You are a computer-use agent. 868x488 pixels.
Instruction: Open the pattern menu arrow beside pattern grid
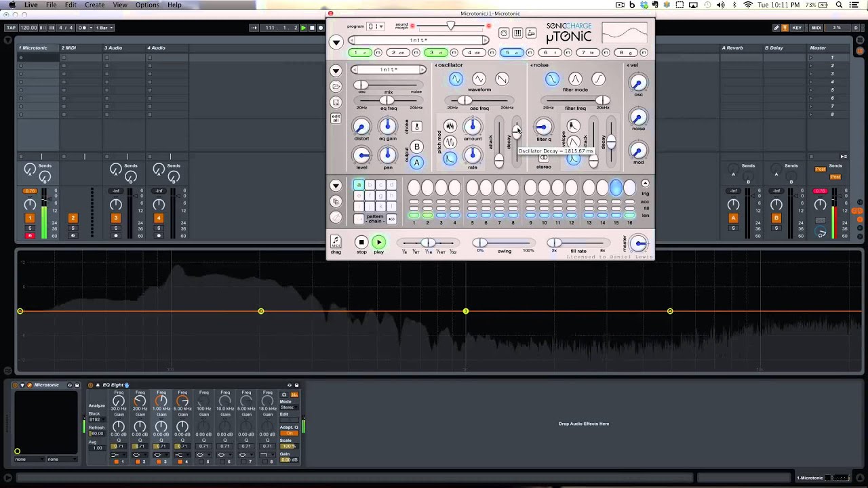click(336, 186)
